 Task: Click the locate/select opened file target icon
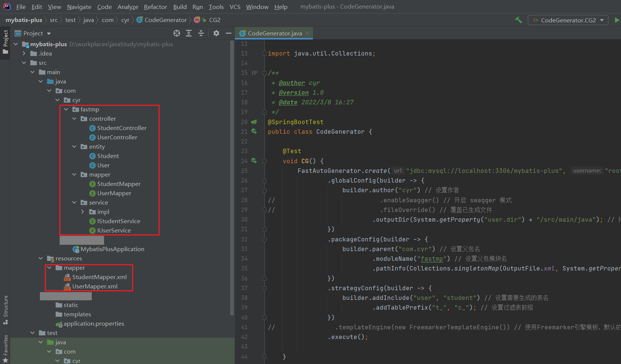(177, 33)
